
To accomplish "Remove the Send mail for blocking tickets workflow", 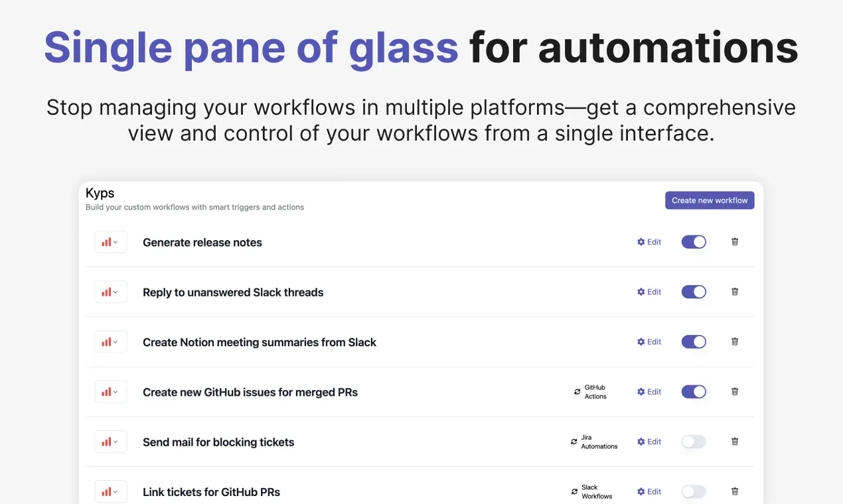I will (735, 442).
